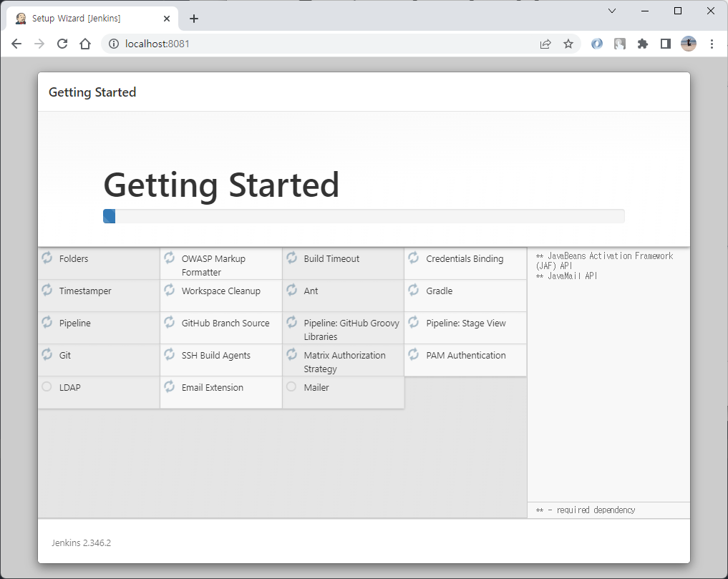Click the Matrix Authorization Strategy label
The width and height of the screenshot is (728, 579).
pyautogui.click(x=344, y=361)
